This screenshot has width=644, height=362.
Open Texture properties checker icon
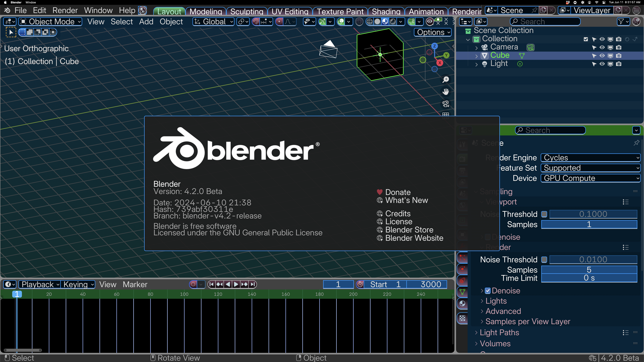coord(462,318)
